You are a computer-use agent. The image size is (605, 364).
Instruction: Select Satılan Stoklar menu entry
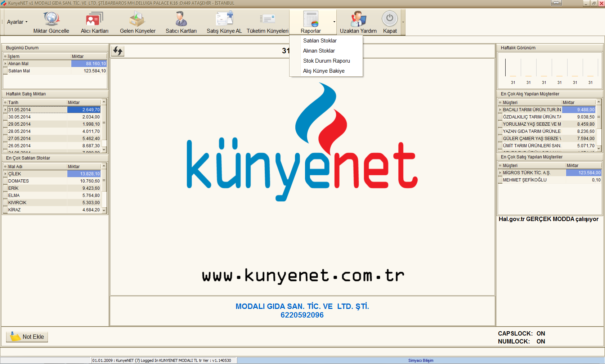pos(320,41)
